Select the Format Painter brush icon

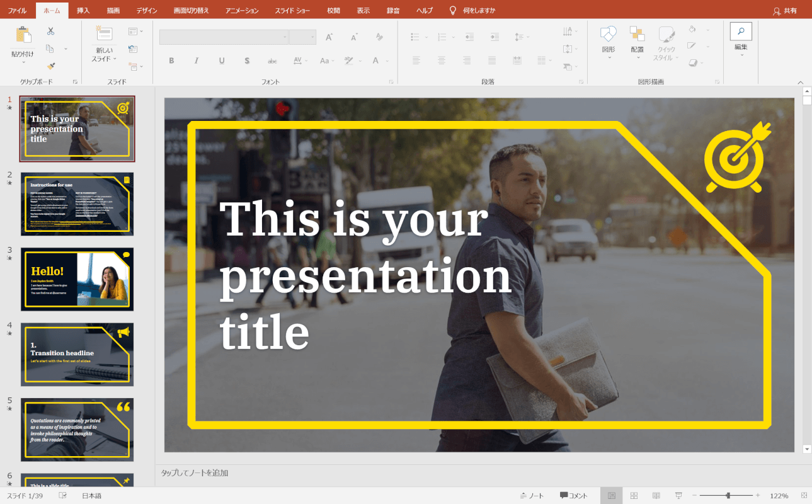(51, 66)
